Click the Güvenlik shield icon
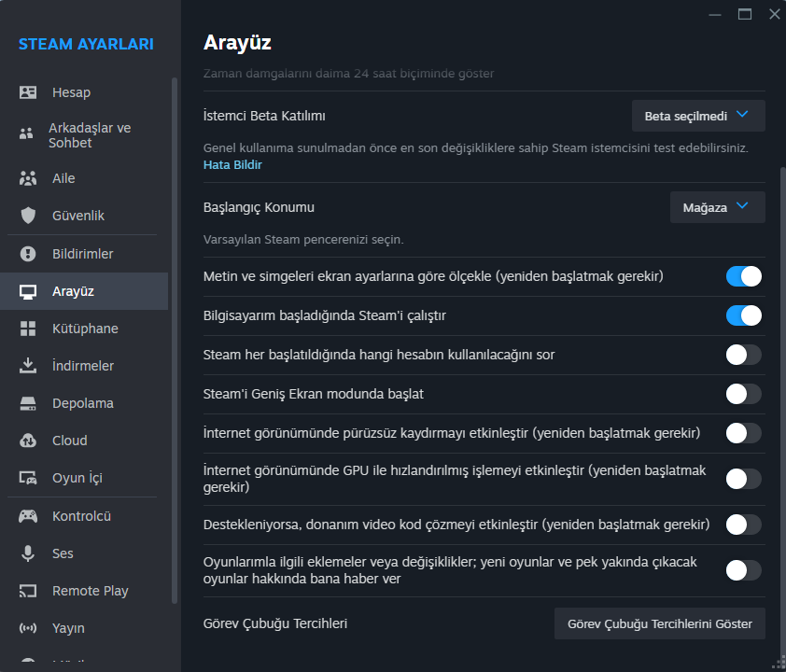 pyautogui.click(x=28, y=216)
